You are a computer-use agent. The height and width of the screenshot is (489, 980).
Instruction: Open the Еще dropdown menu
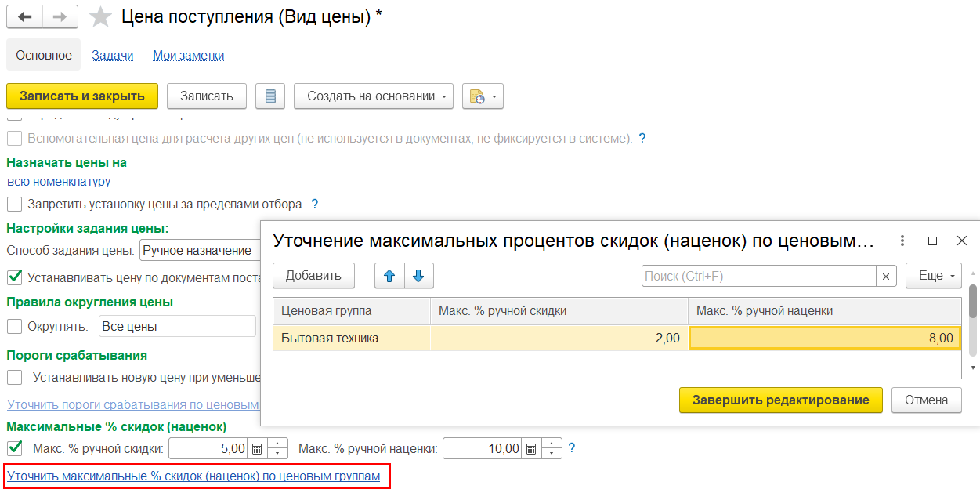933,276
